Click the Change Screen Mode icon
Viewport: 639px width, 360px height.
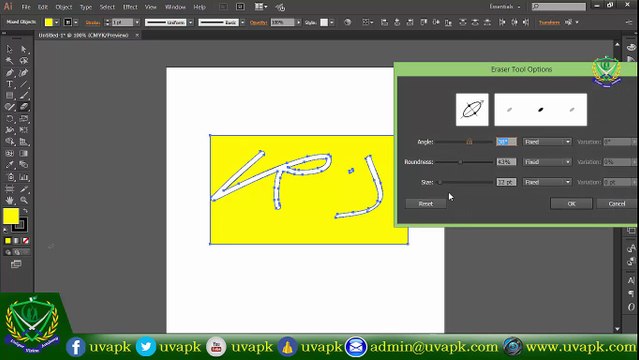[x=16, y=264]
